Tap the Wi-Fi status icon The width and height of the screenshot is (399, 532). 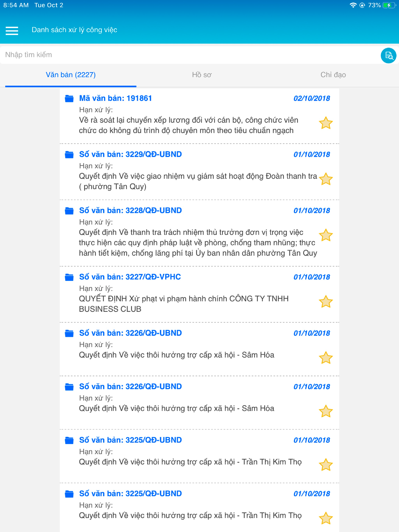point(353,5)
